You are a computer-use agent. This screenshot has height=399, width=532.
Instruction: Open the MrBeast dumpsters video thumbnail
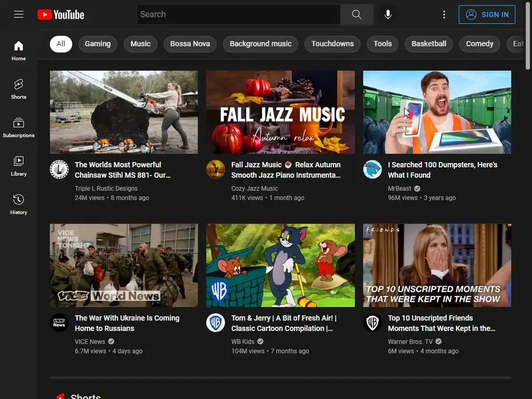(437, 112)
